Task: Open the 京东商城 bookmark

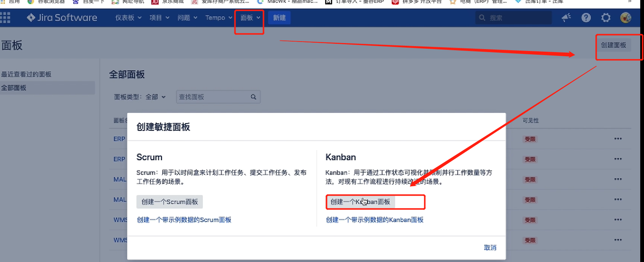Action: tap(167, 2)
